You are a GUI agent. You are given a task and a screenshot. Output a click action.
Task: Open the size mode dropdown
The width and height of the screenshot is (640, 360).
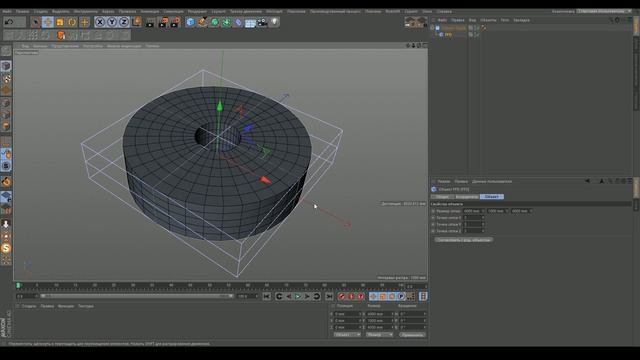[379, 335]
